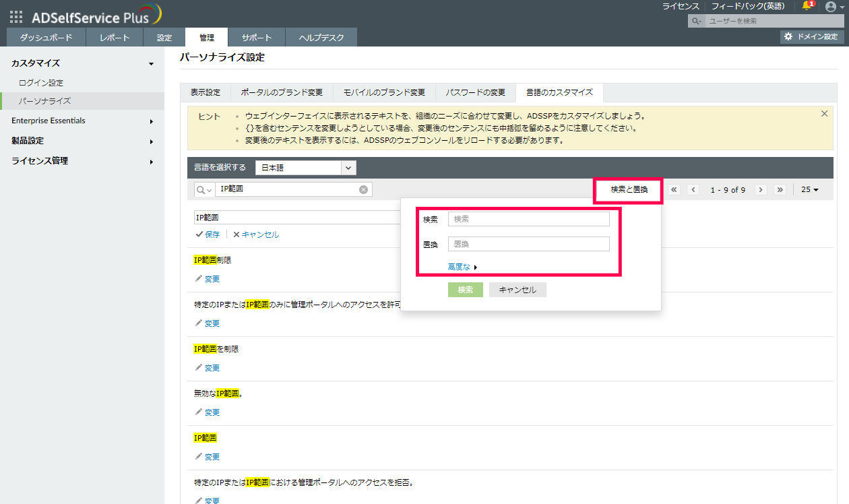Screen dimensions: 849x504
Task: Open the user account avatar menu
Action: (x=831, y=6)
